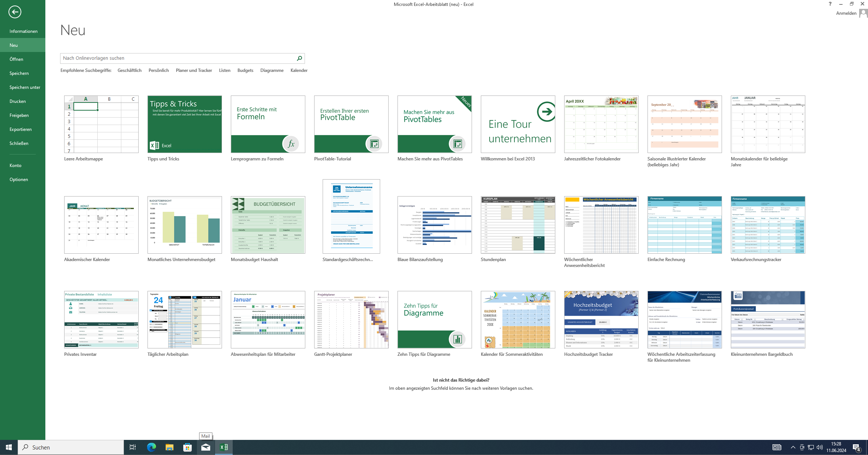This screenshot has height=455, width=868.
Task: Click the Kalender suggested search link
Action: [299, 70]
